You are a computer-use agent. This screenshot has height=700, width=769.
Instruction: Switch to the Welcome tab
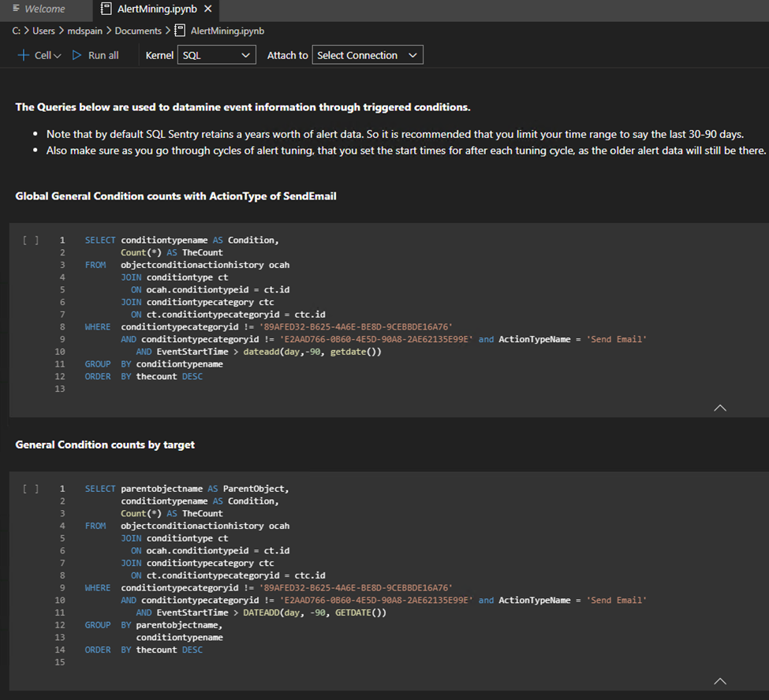tap(45, 9)
